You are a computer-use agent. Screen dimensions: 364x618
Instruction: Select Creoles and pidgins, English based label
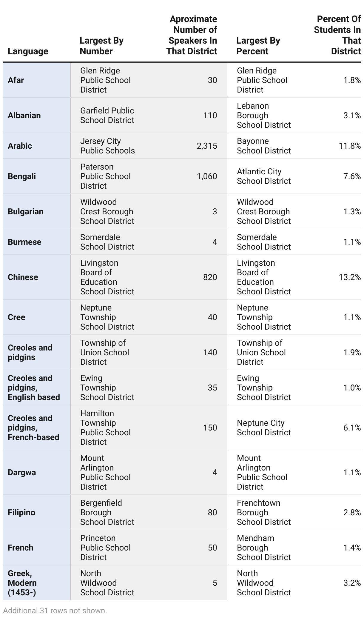click(34, 388)
